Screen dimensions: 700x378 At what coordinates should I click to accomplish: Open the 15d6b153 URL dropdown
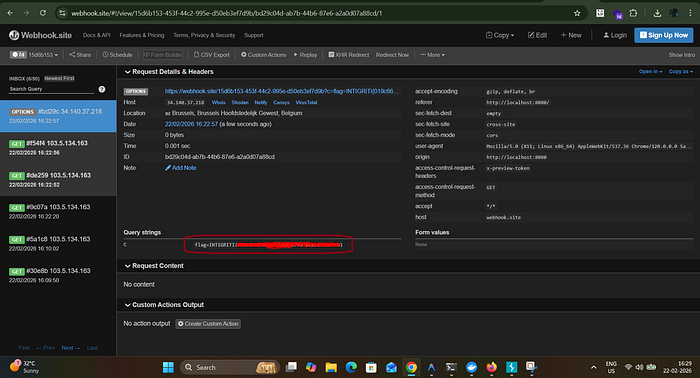43,55
